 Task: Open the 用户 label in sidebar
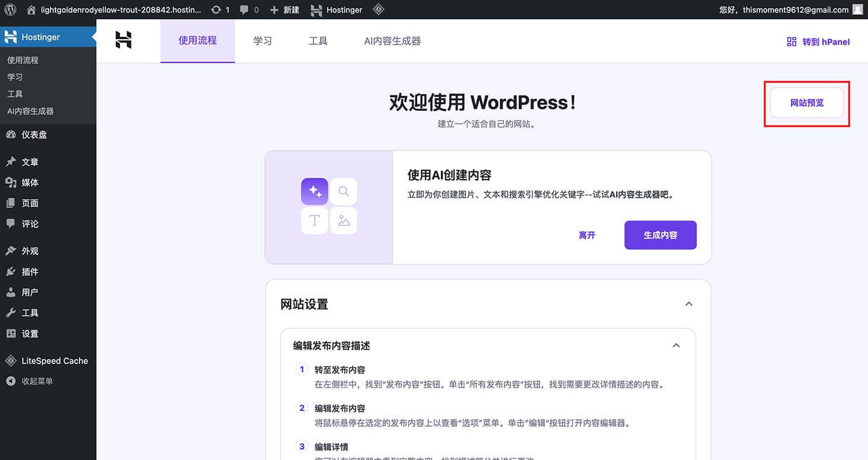(x=30, y=292)
